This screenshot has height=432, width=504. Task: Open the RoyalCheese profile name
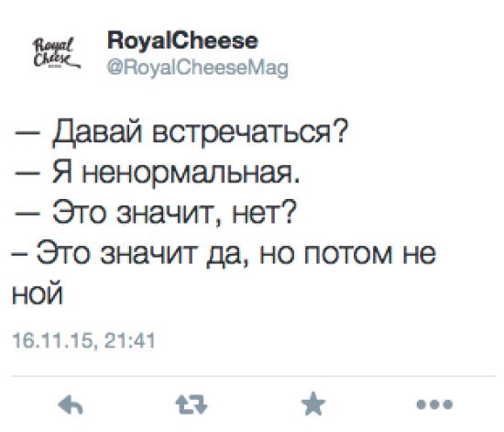tap(182, 41)
